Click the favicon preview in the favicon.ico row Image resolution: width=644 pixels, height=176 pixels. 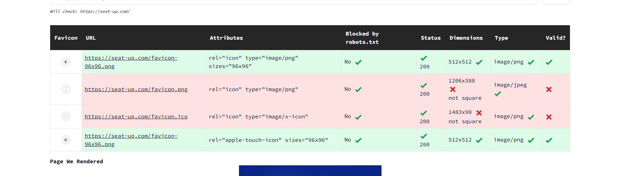(66, 117)
